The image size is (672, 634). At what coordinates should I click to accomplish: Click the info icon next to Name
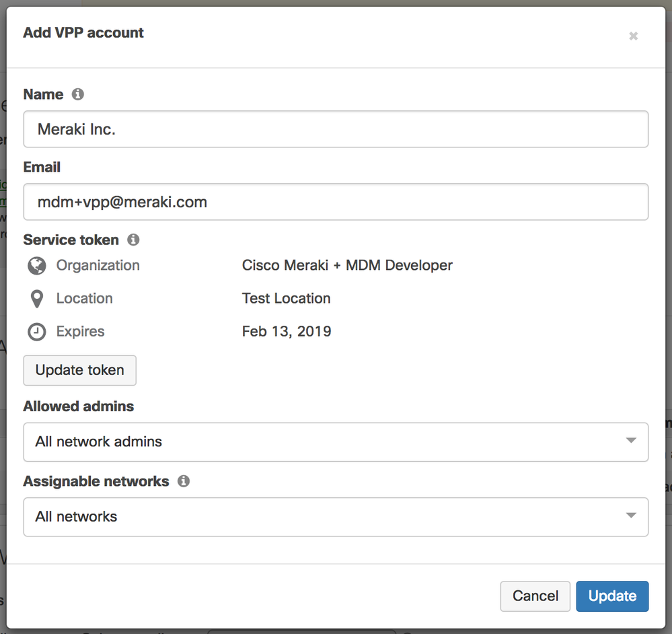pyautogui.click(x=77, y=94)
